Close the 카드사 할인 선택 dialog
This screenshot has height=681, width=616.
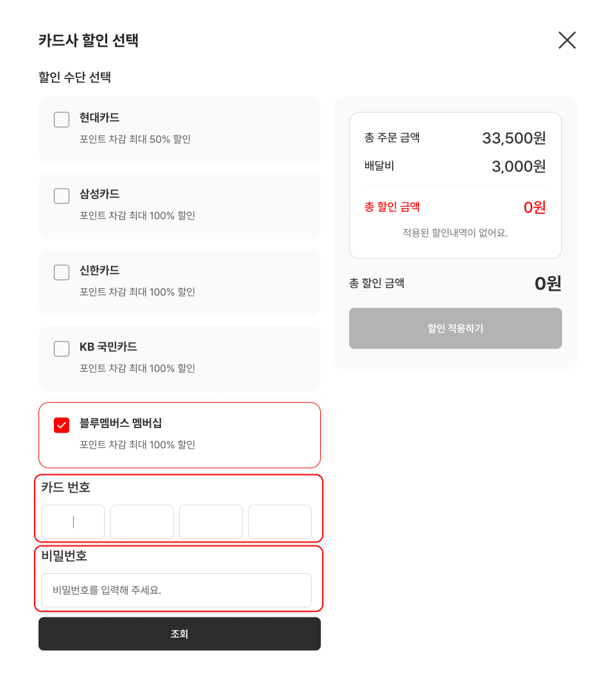click(x=567, y=40)
